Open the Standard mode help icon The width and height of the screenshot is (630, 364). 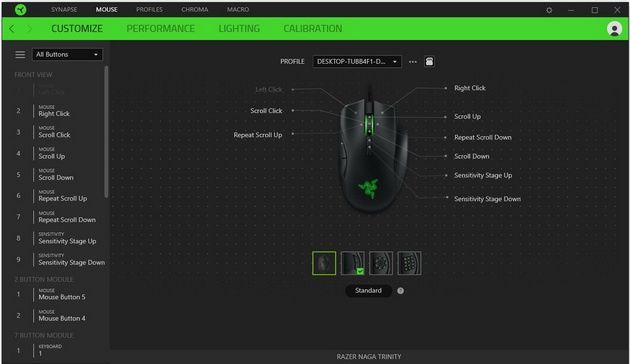(401, 290)
